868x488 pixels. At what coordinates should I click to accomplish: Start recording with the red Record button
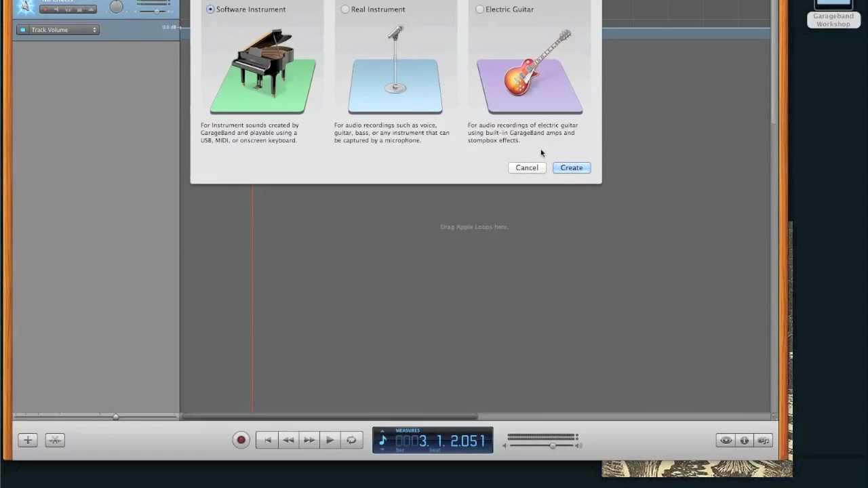coord(241,441)
